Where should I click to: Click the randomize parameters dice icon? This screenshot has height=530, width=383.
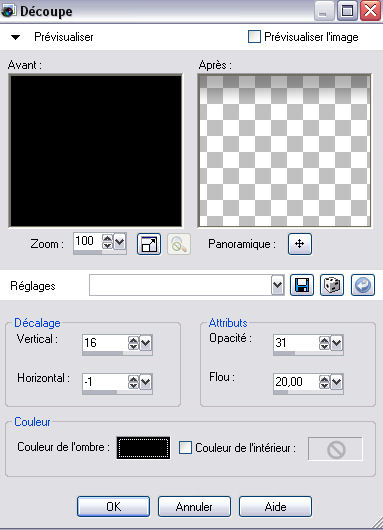pyautogui.click(x=332, y=285)
